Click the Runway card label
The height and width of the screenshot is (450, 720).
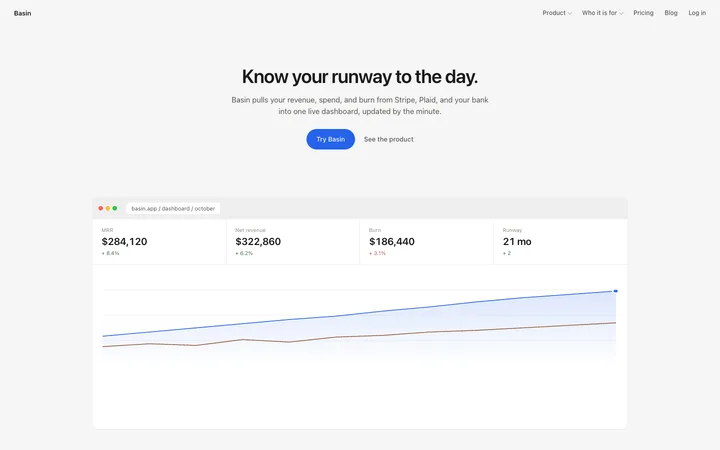(512, 230)
